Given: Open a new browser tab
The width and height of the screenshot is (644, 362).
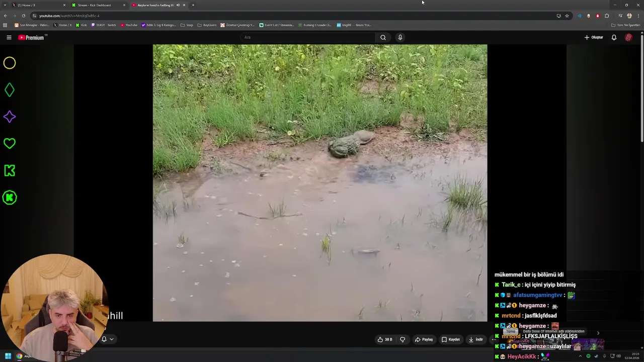Looking at the screenshot, I should 193,5.
